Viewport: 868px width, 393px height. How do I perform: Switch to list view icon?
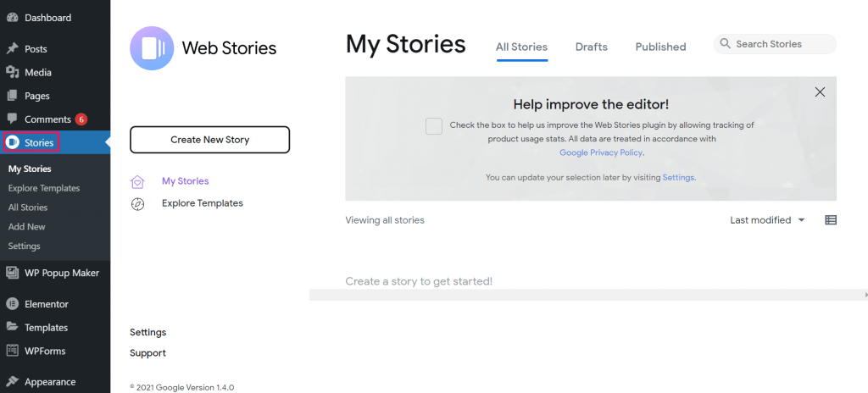tap(831, 220)
